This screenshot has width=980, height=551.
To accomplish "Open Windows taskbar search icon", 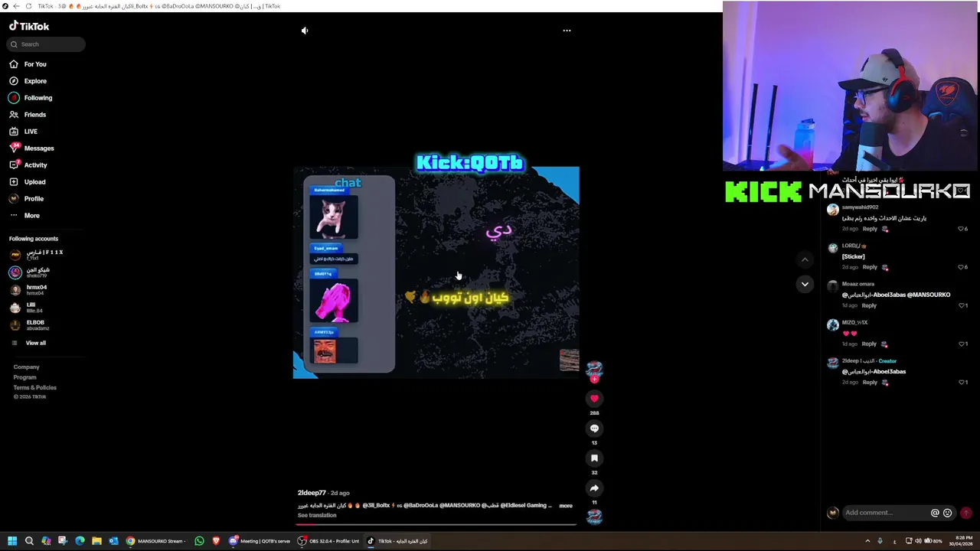I will point(29,541).
